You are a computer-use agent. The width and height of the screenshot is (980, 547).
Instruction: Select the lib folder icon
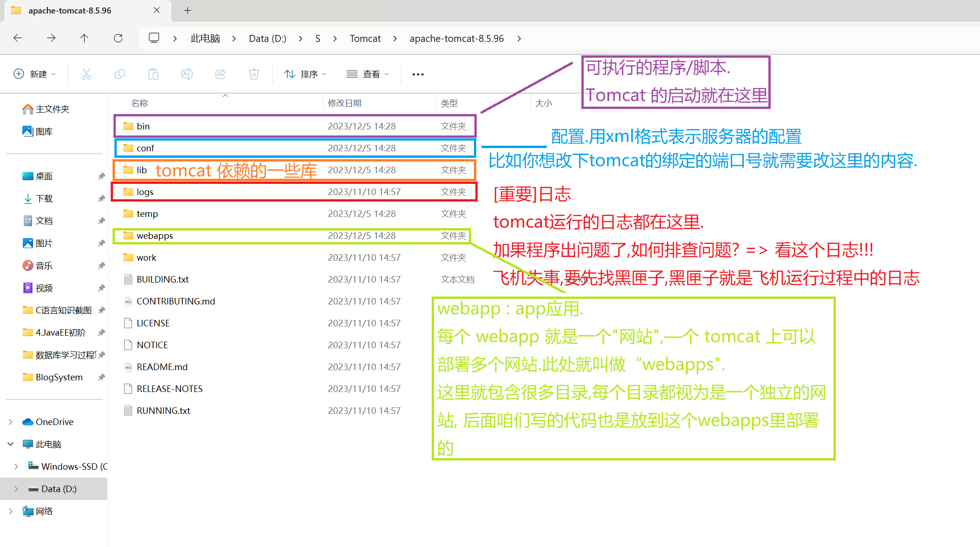[x=128, y=170]
